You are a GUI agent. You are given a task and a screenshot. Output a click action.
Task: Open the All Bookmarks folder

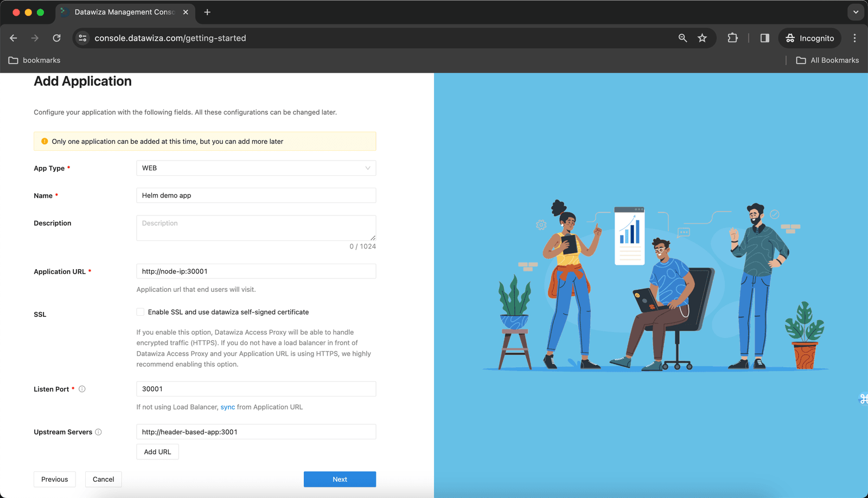tap(827, 60)
